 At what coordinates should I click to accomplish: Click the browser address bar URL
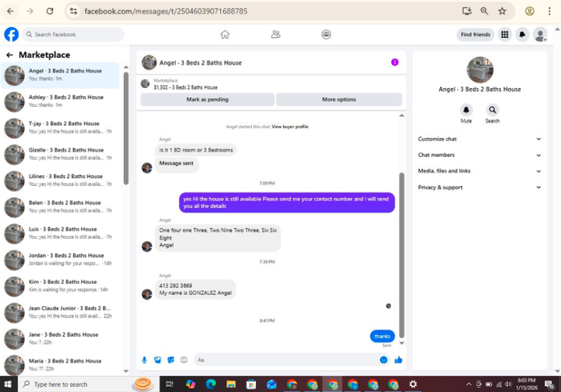coord(165,11)
